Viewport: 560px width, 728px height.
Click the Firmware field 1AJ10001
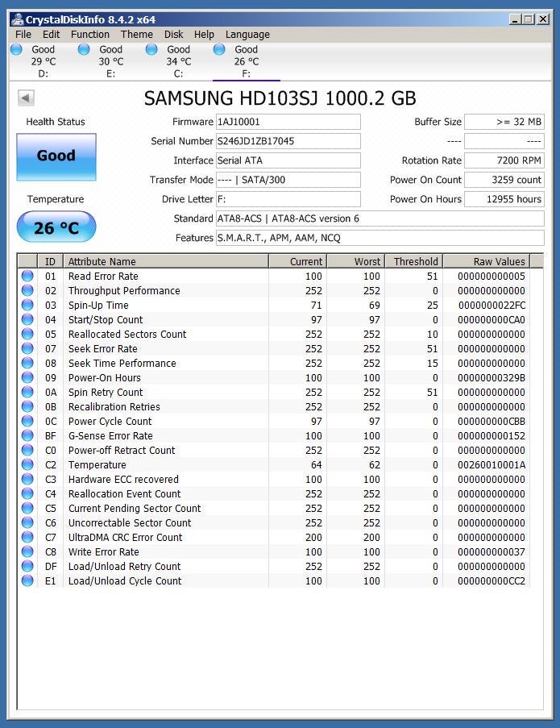coord(288,122)
